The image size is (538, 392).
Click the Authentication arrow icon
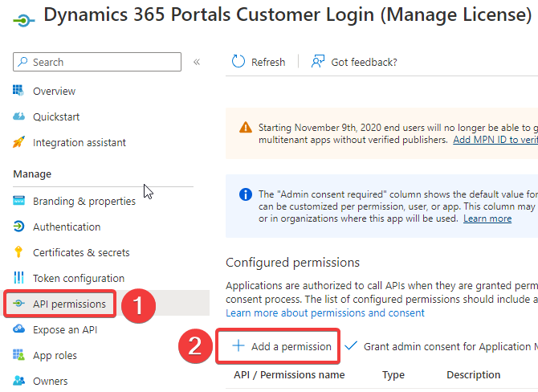tap(18, 227)
